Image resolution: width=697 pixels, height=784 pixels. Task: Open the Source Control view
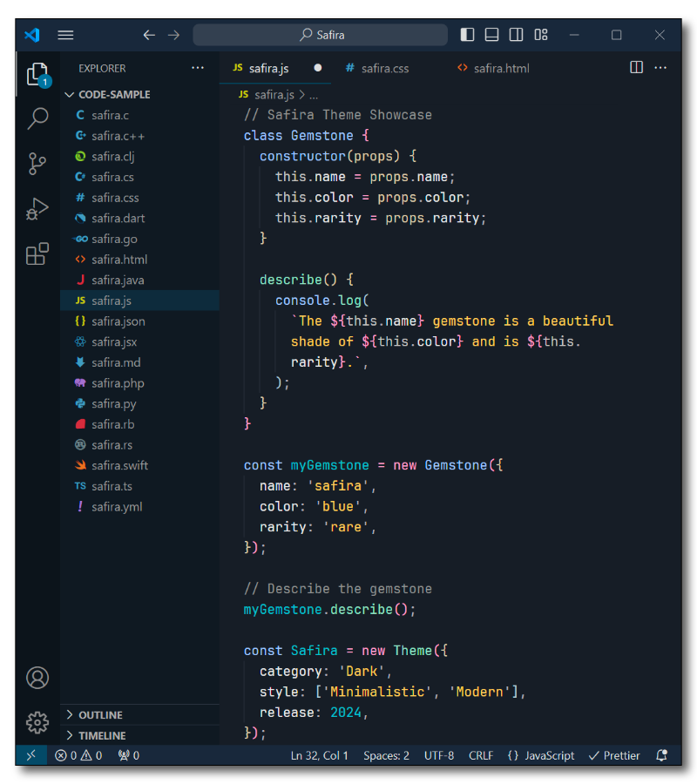tap(37, 162)
